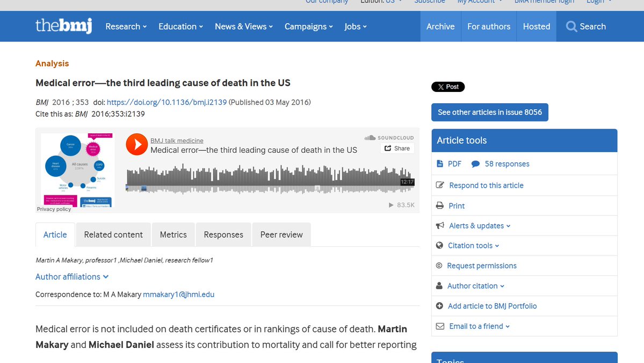The image size is (644, 363).
Task: Open the Peer review tab
Action: click(281, 234)
